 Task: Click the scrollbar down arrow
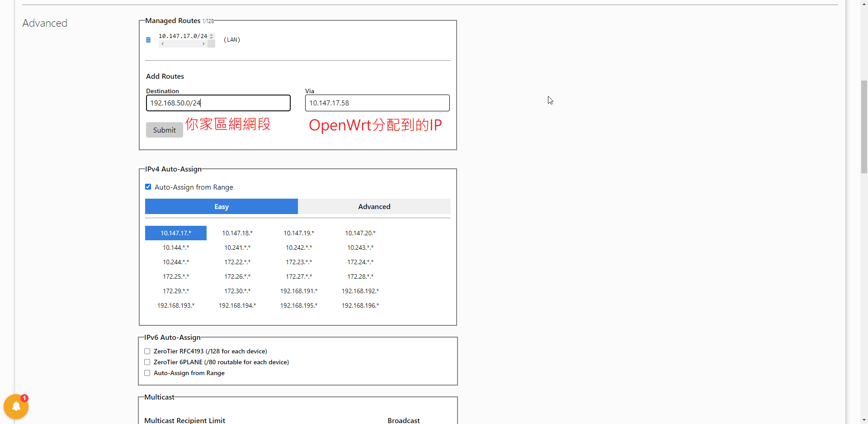pyautogui.click(x=864, y=421)
